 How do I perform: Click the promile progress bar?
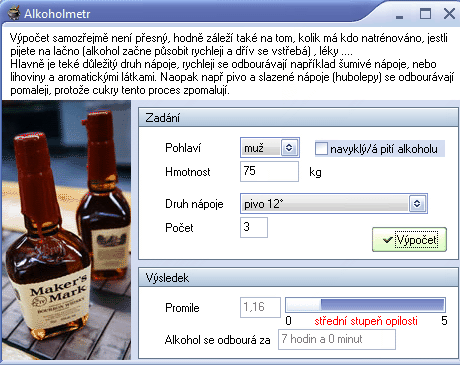[365, 305]
